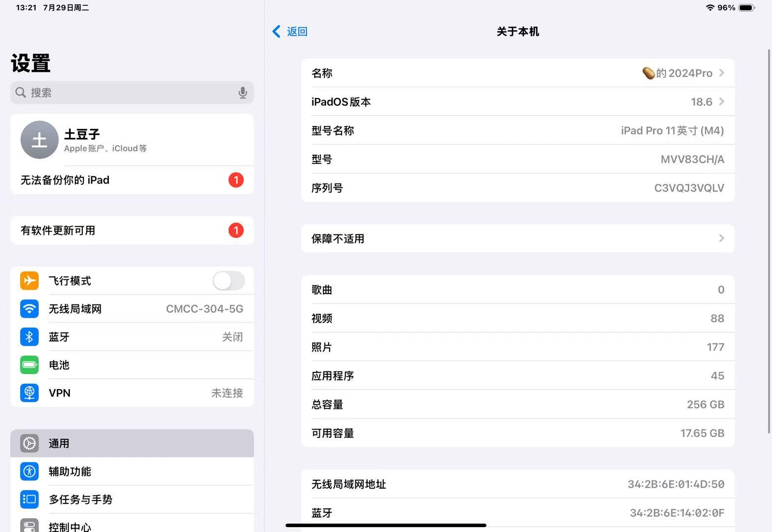This screenshot has width=772, height=532.
Task: Tap the Accessibility icon
Action: pyautogui.click(x=30, y=471)
